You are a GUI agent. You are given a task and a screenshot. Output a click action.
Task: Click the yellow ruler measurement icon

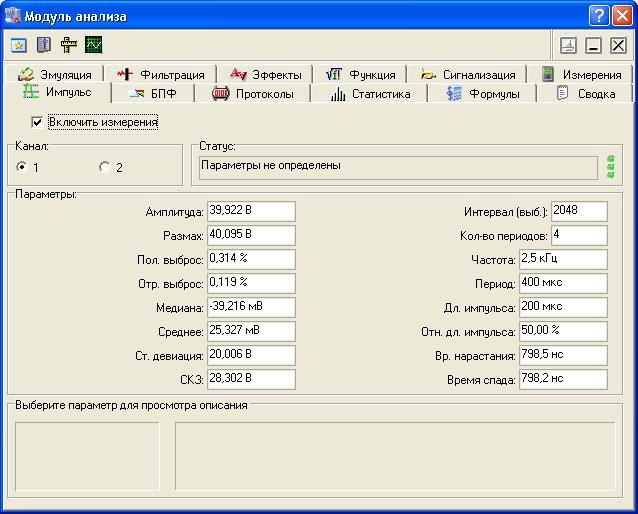[68, 45]
